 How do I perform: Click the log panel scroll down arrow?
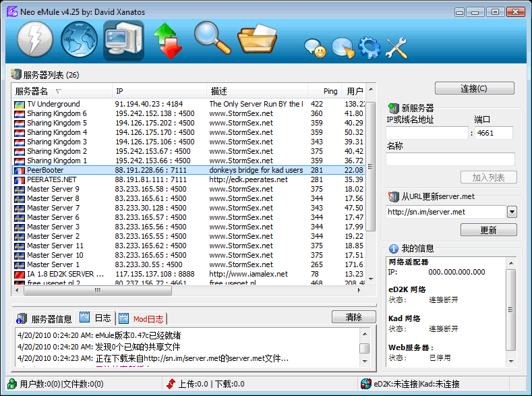click(x=365, y=361)
